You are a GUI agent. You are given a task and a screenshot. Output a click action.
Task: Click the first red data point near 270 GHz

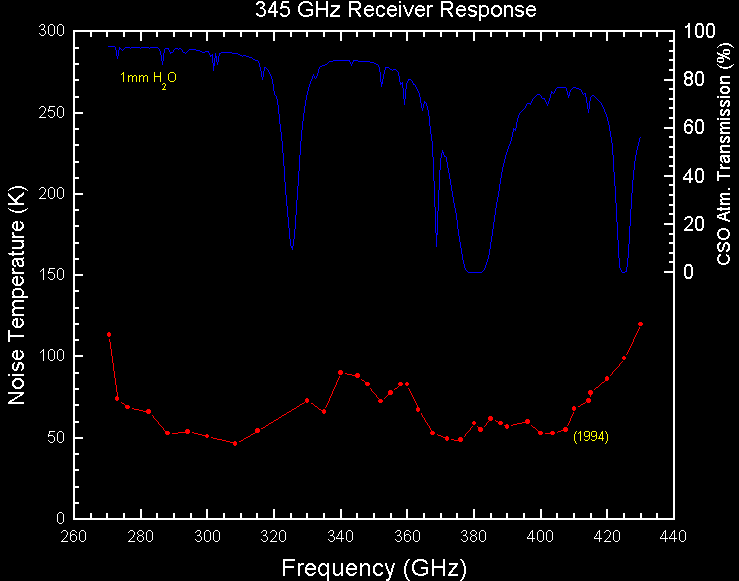(109, 334)
